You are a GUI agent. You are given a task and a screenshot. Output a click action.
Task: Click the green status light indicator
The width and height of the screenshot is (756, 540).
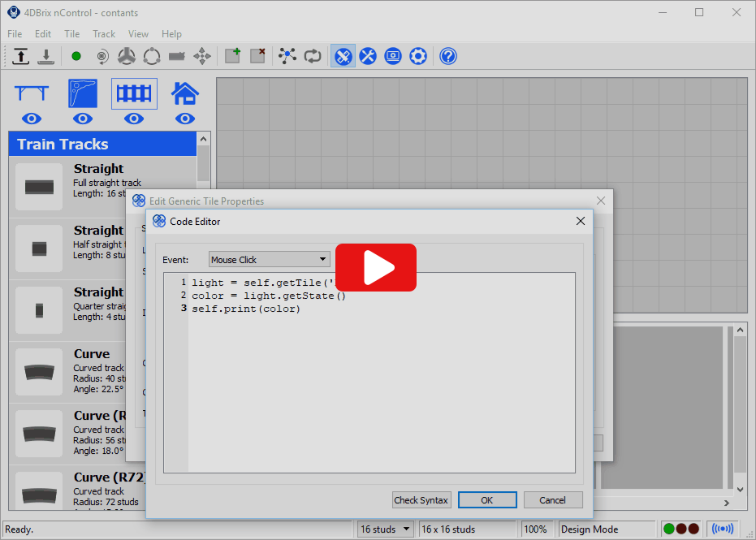point(669,529)
